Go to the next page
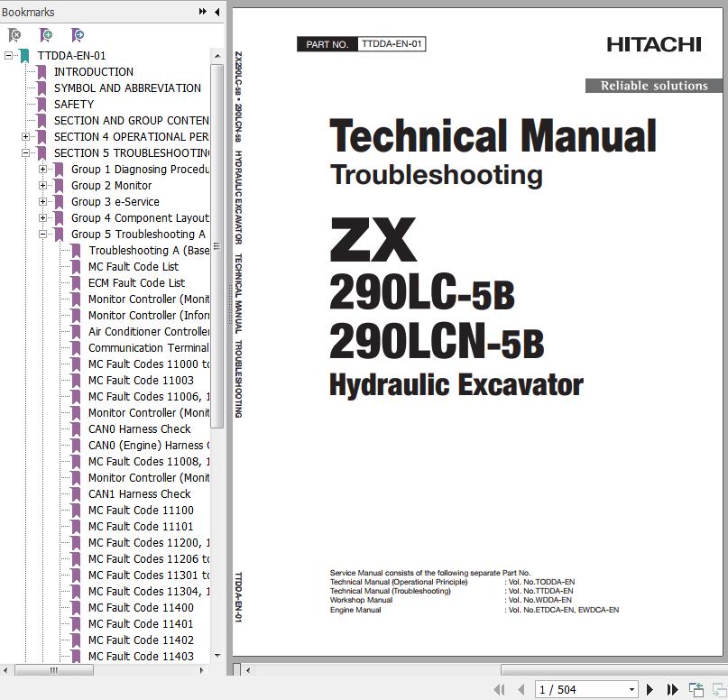The height and width of the screenshot is (700, 728). [x=650, y=689]
